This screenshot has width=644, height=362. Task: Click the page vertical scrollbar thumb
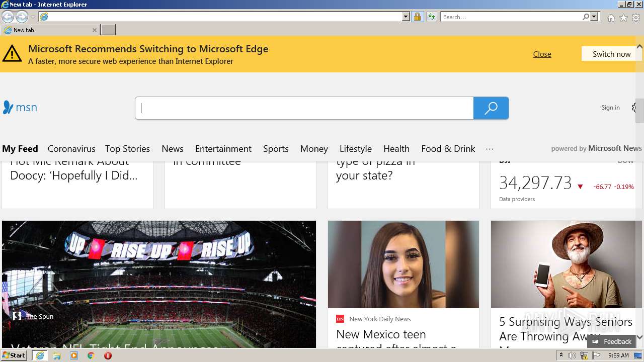click(x=639, y=110)
